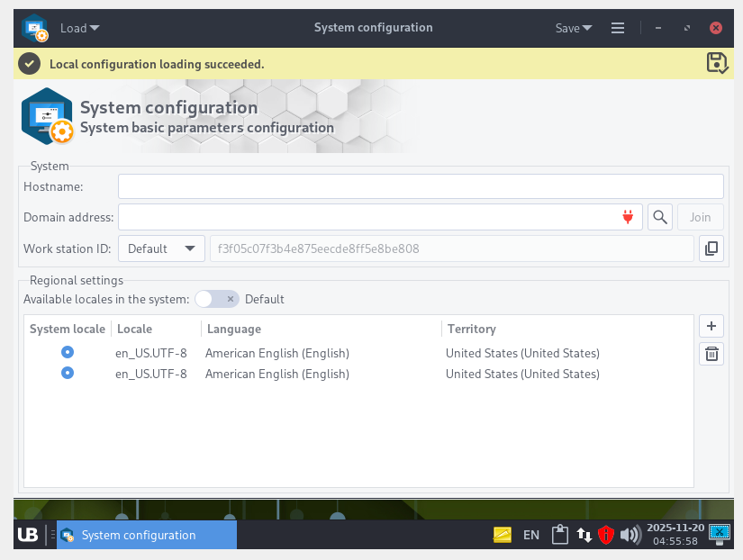The width and height of the screenshot is (743, 560).
Task: Sort by the Language column header
Action: point(234,329)
